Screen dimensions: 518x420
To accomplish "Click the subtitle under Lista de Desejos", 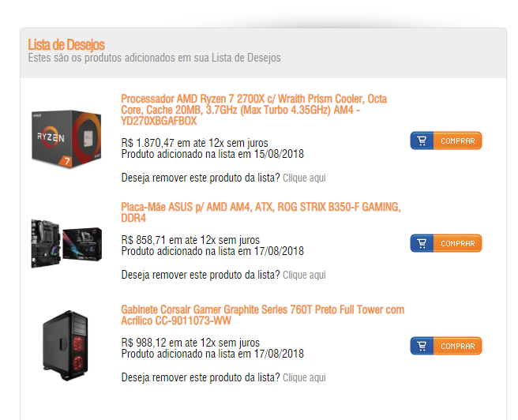I will [x=154, y=58].
